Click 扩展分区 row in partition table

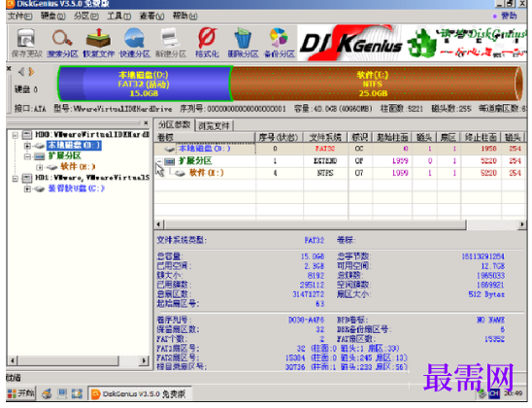coord(340,161)
